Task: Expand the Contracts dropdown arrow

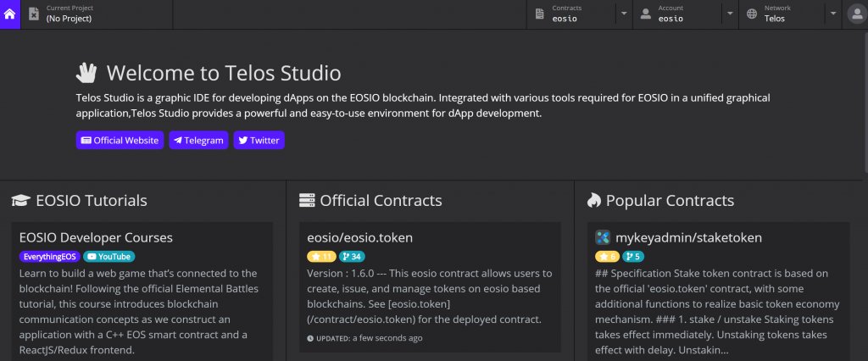Action: pos(624,14)
